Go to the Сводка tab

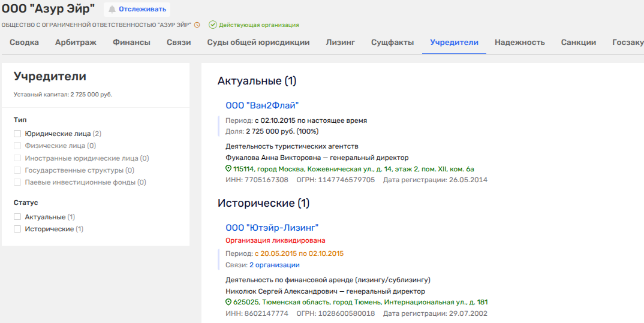pos(25,43)
